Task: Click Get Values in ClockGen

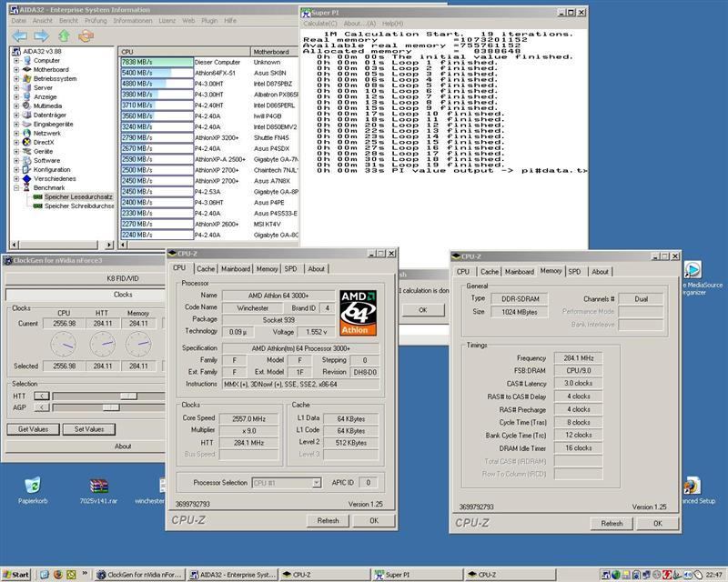Action: (33, 429)
